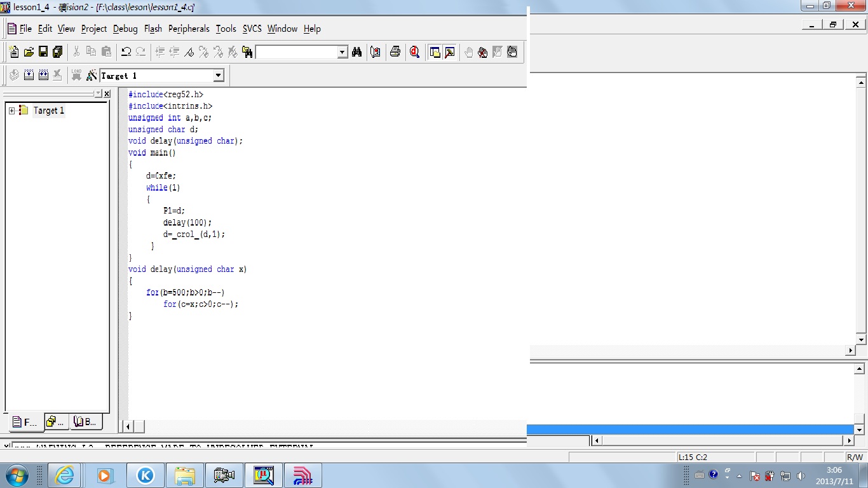Screen dimensions: 868x488
Task: Open the Target 1 selection dropdown
Action: 219,76
